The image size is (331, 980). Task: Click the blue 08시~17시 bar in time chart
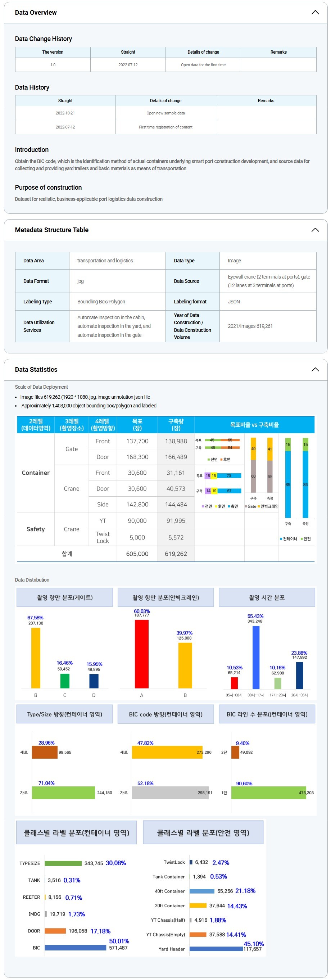coord(256,657)
